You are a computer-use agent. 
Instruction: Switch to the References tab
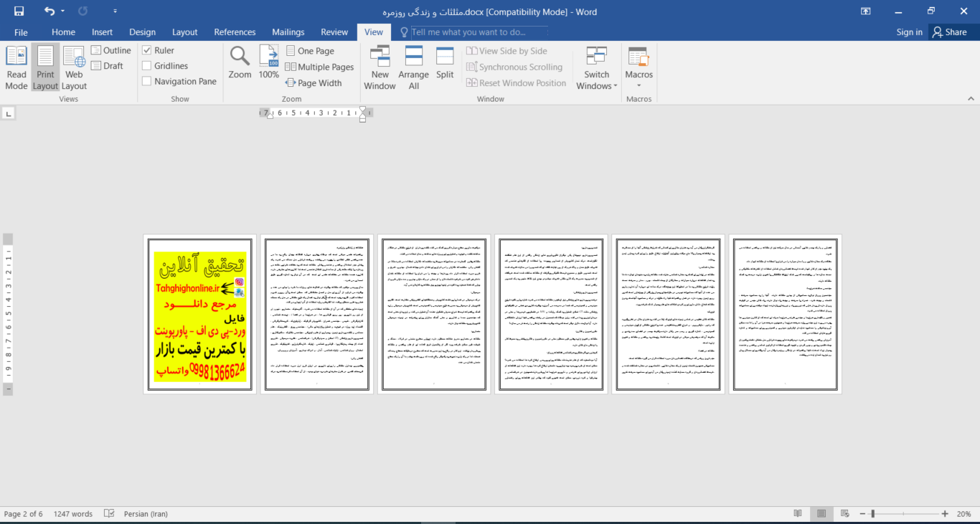(235, 32)
